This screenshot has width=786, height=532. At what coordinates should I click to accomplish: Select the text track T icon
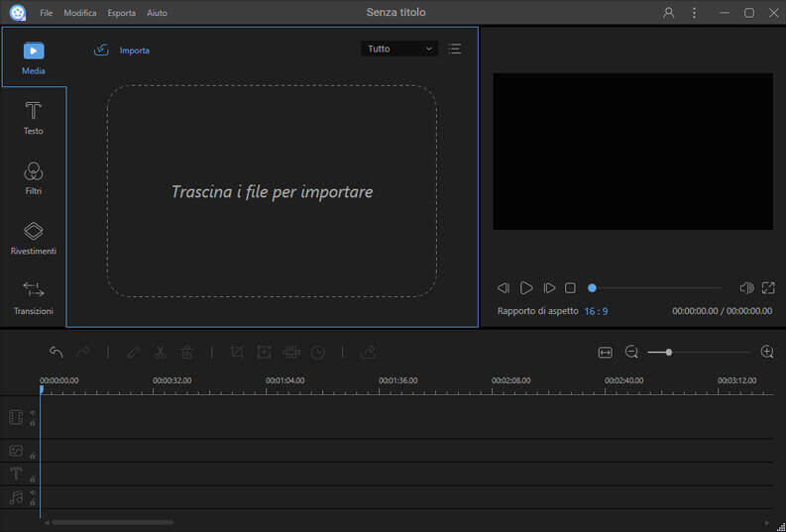pyautogui.click(x=16, y=474)
